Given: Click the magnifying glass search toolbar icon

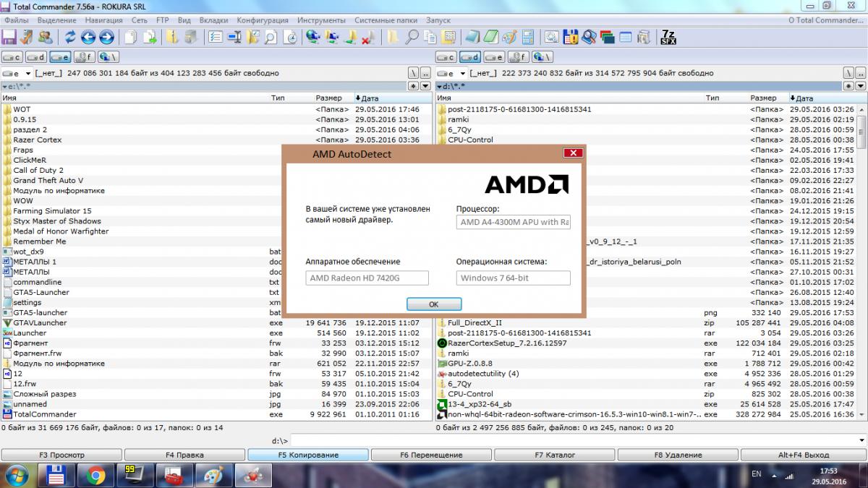Looking at the screenshot, I should [x=412, y=37].
